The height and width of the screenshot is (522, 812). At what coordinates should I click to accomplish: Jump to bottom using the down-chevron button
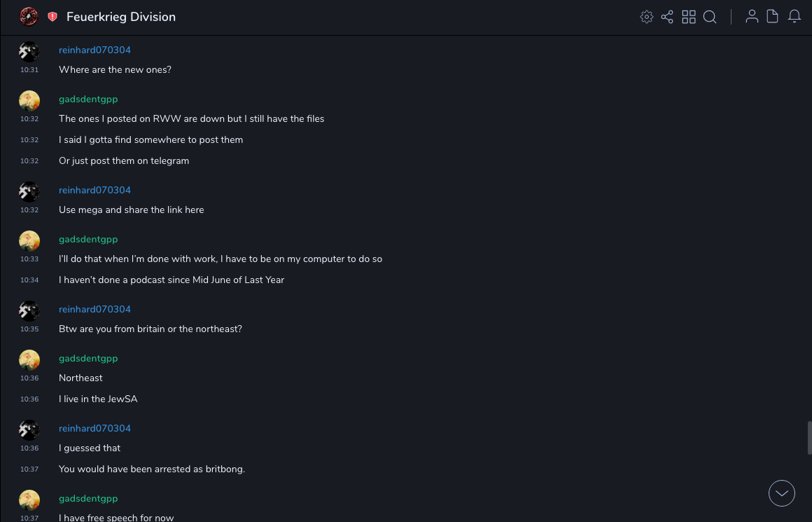[782, 493]
